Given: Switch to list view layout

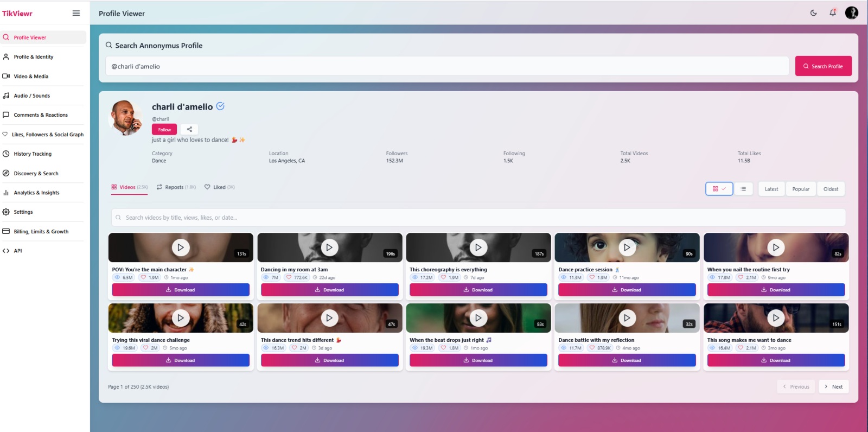Looking at the screenshot, I should pyautogui.click(x=743, y=189).
